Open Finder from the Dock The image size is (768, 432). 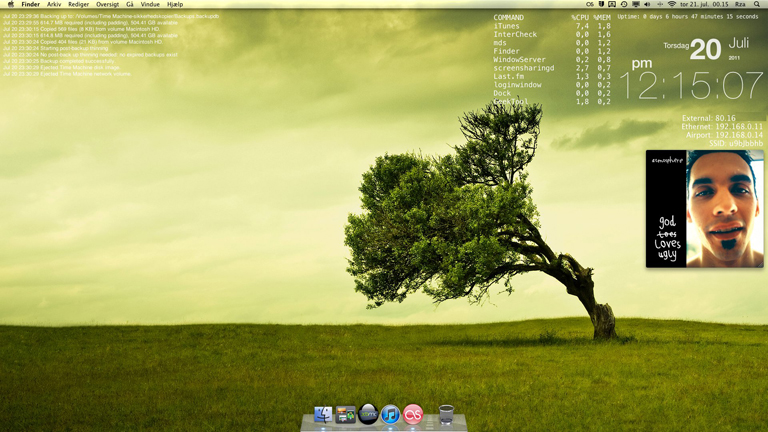(323, 414)
